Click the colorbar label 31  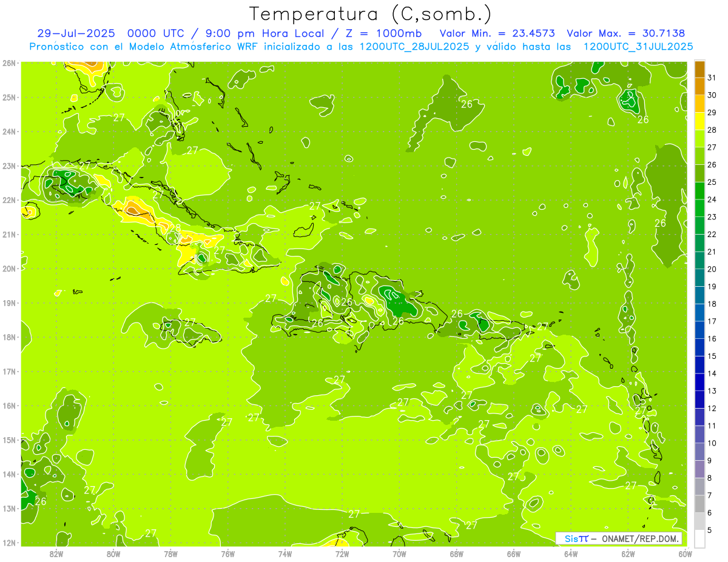pyautogui.click(x=712, y=78)
